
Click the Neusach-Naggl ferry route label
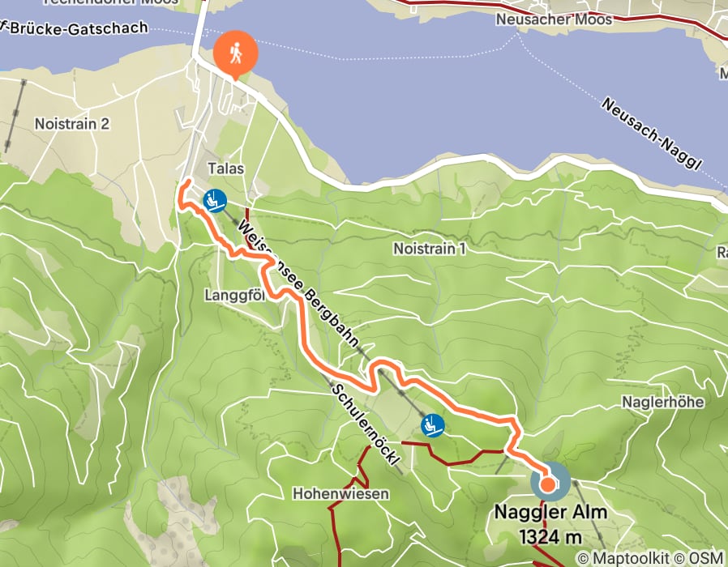652,134
